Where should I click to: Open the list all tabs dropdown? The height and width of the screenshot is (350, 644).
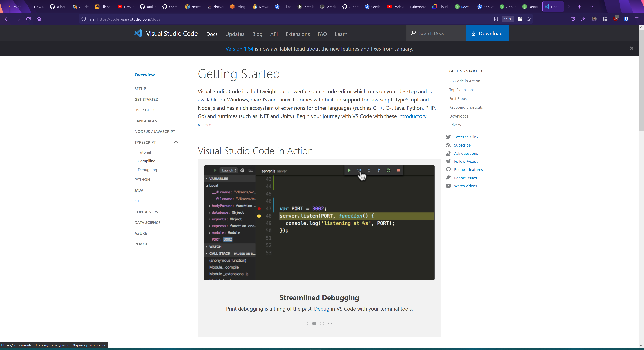coord(592,7)
